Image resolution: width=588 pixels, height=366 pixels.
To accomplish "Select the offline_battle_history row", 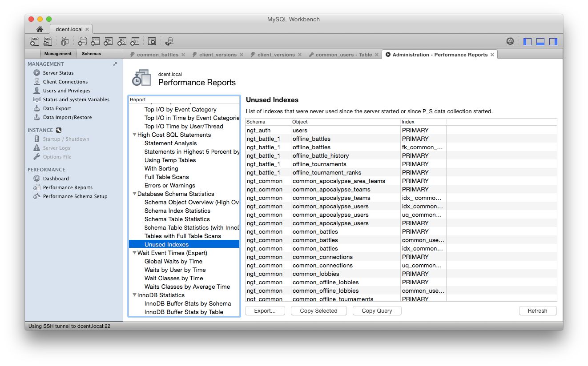I will [401, 155].
